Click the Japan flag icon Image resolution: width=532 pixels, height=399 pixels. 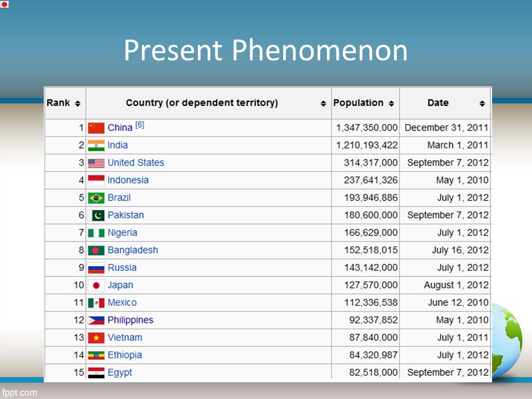tap(96, 285)
